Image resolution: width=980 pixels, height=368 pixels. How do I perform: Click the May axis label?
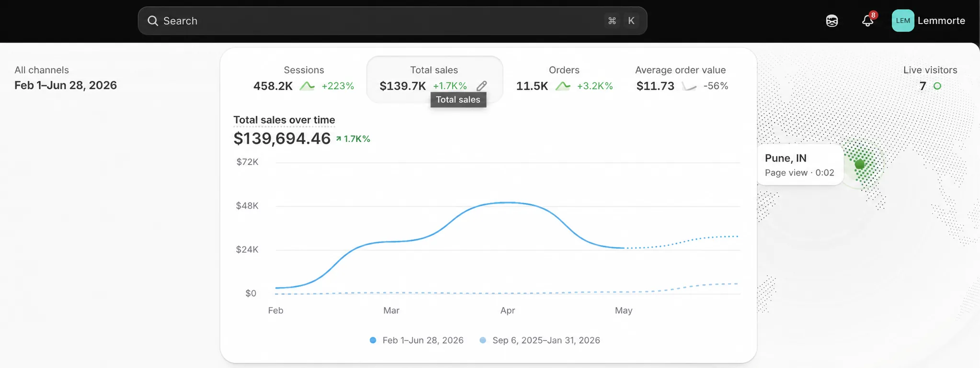pos(624,310)
